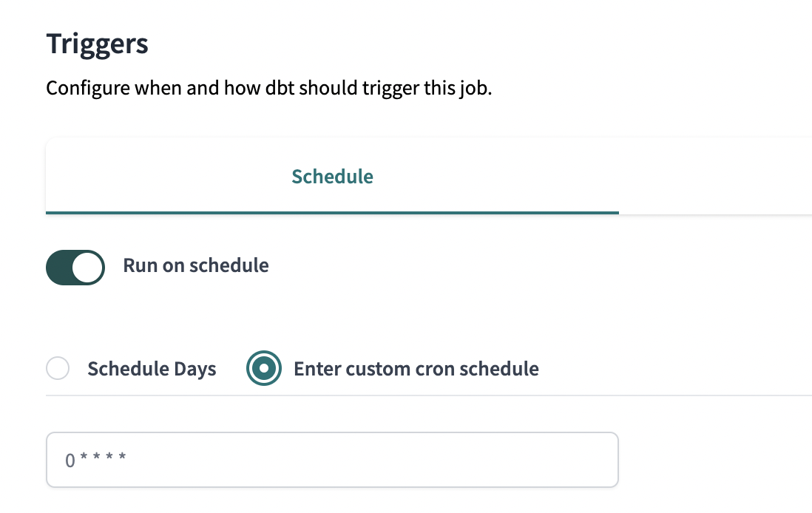Click the "0 * * * *" cron expression text
This screenshot has width=812, height=513.
95,460
